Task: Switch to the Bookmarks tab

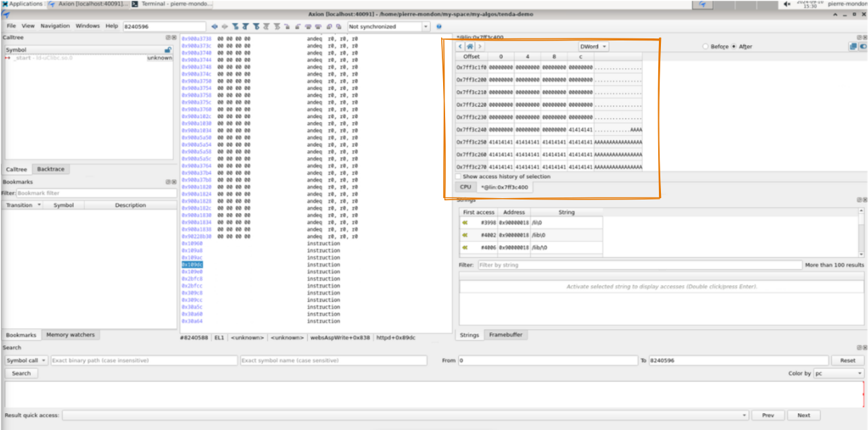Action: click(x=21, y=335)
